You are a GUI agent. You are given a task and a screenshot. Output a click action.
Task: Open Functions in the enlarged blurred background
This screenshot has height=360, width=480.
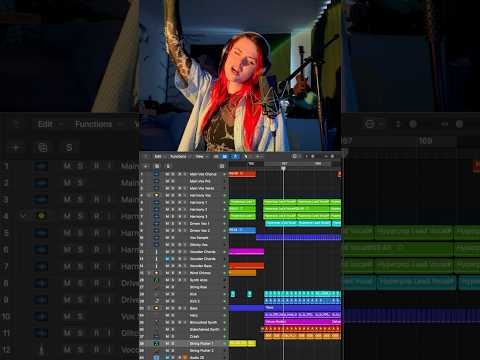[93, 124]
